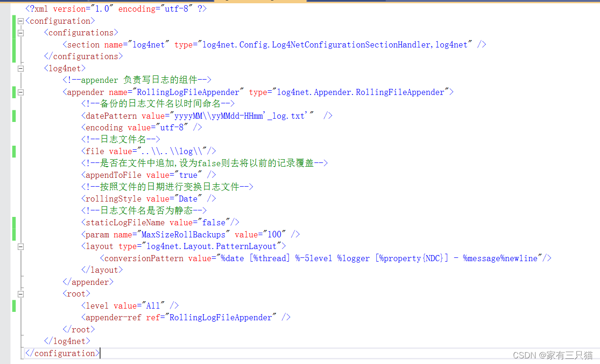This screenshot has width=600, height=364.
Task: Click the level value All
Action: point(153,306)
